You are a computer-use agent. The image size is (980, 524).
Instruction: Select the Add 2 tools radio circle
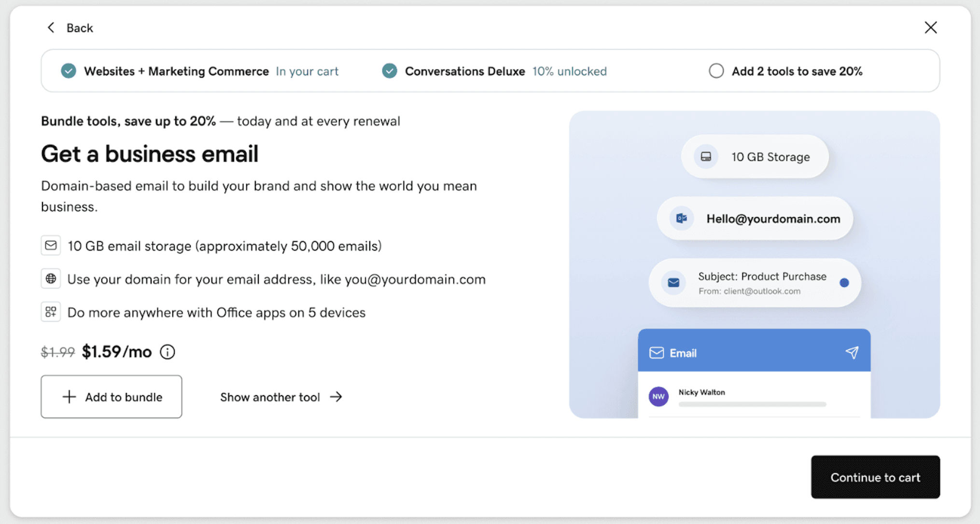coord(716,71)
